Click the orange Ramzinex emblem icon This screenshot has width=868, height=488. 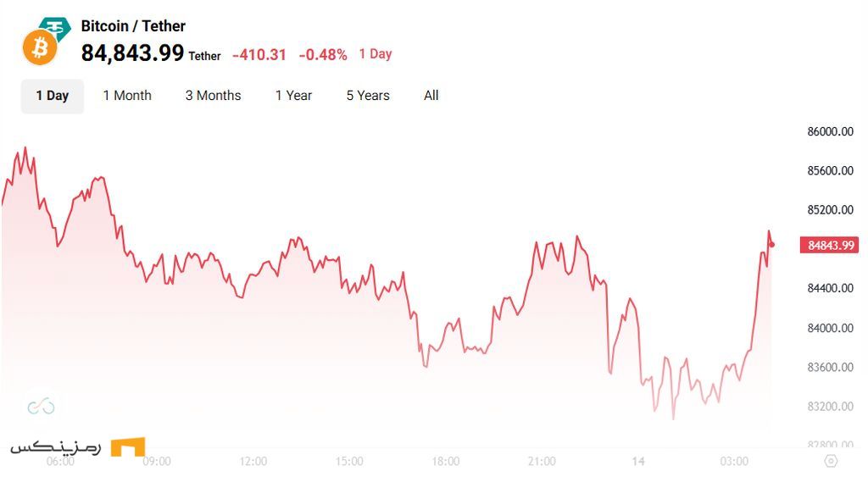click(x=127, y=446)
